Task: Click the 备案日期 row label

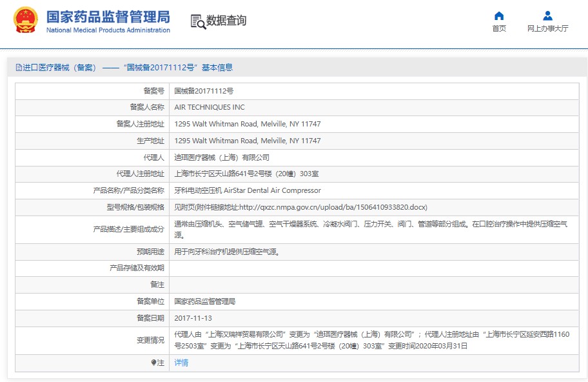Action: 150,318
